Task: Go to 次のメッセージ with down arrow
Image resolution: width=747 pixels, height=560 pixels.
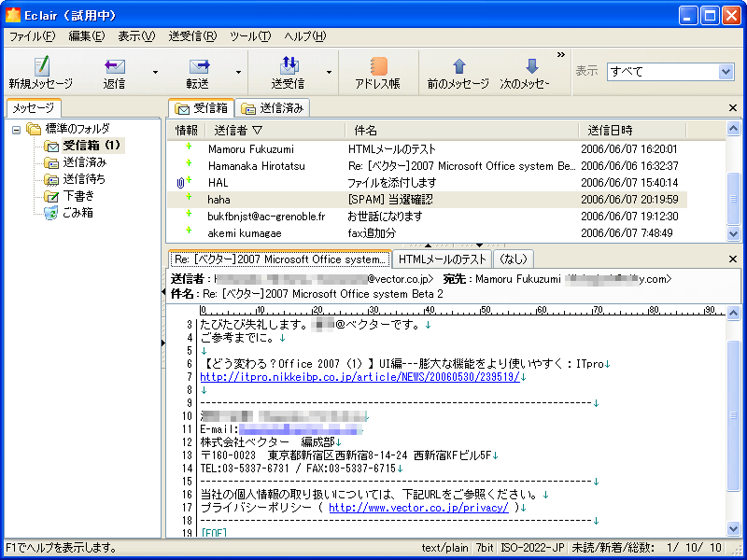Action: tap(525, 72)
